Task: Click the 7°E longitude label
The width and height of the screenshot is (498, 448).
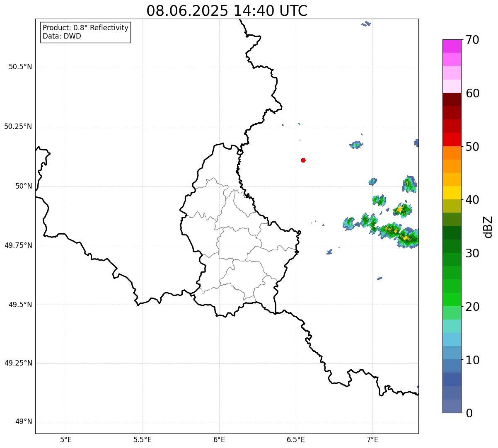Action: pos(372,439)
